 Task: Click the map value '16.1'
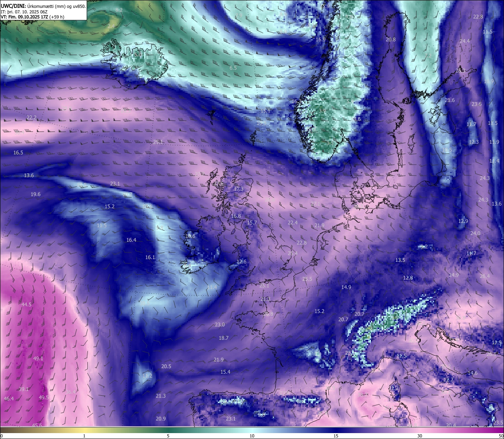coord(150,257)
